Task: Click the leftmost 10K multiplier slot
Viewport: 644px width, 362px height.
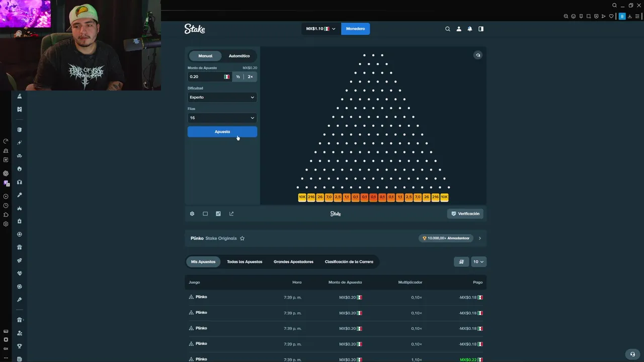Action: click(302, 198)
